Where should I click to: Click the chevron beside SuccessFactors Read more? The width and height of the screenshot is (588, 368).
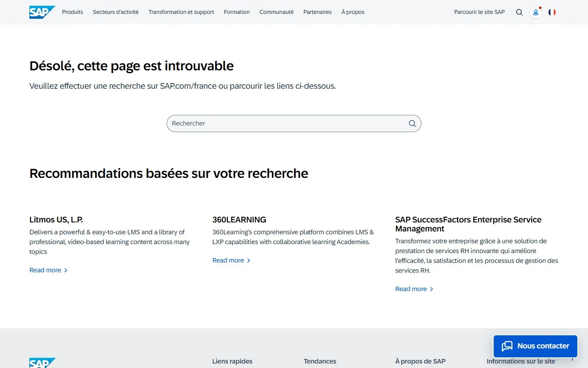[432, 289]
